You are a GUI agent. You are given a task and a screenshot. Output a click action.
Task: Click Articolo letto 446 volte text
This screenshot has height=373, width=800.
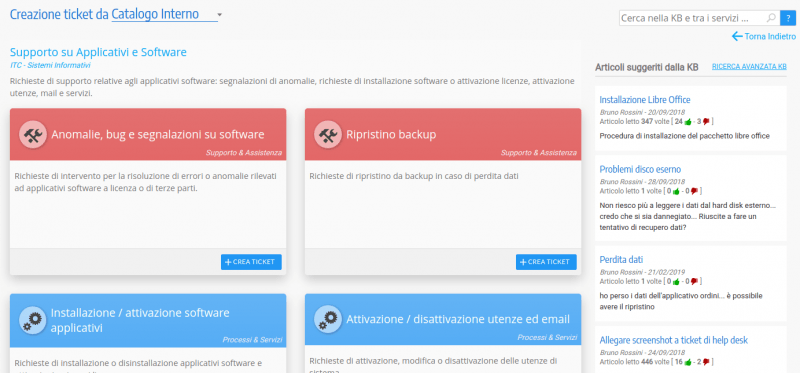[x=635, y=362]
